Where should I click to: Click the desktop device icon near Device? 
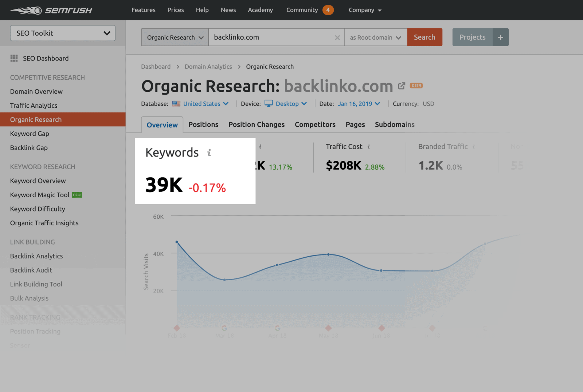[269, 103]
